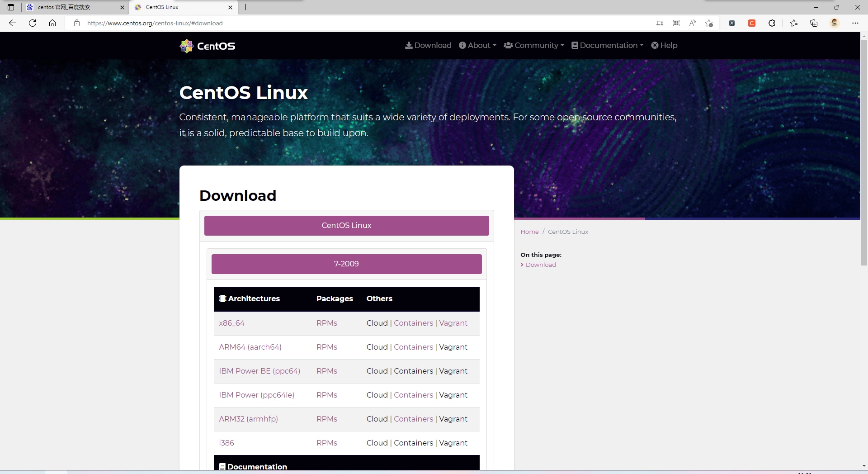Image resolution: width=868 pixels, height=474 pixels.
Task: Jump to Download in On this page
Action: (x=541, y=265)
